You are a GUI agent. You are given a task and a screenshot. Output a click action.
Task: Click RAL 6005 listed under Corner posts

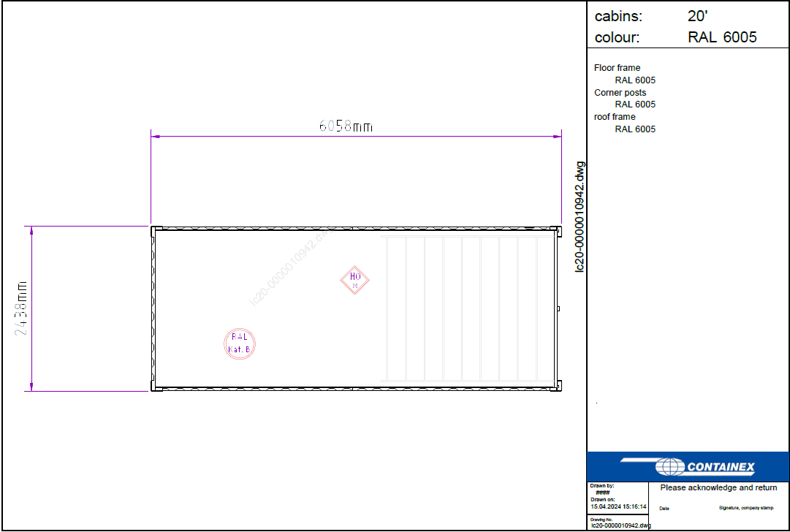click(x=635, y=104)
